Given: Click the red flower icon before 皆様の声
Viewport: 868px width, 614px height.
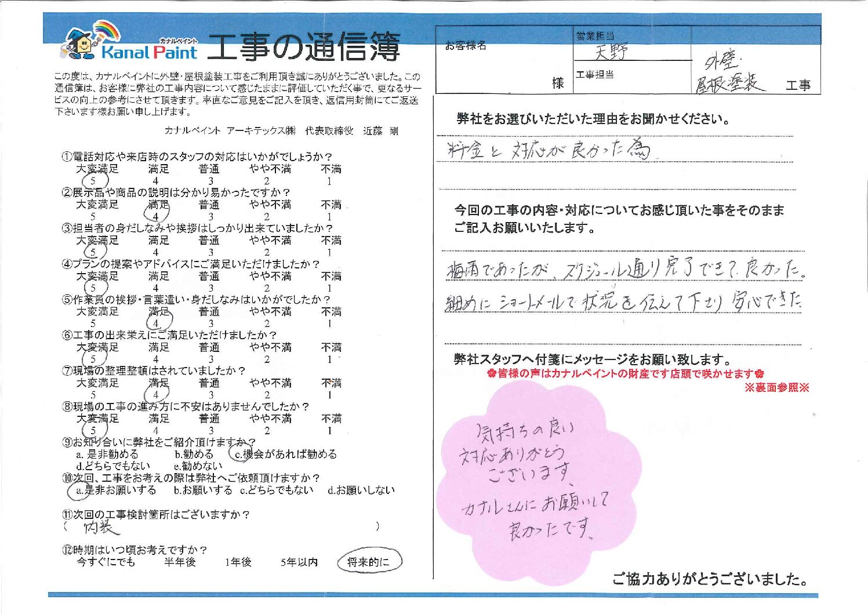Looking at the screenshot, I should (492, 374).
